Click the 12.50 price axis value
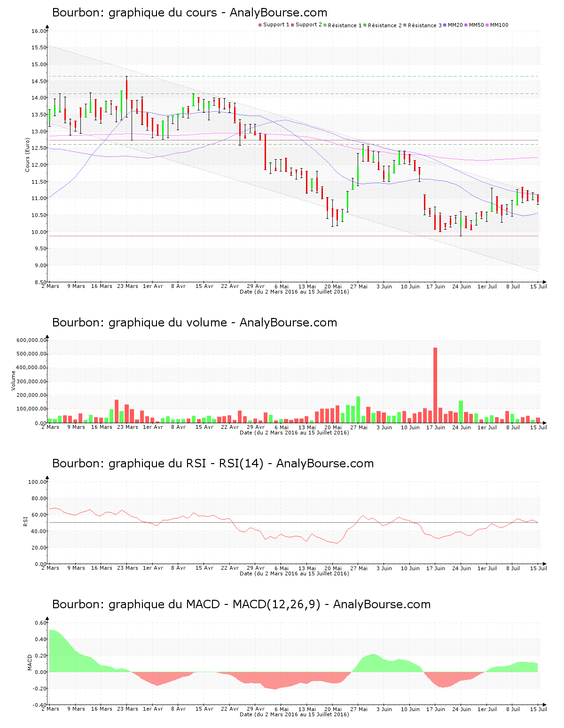The height and width of the screenshot is (728, 564). click(x=39, y=148)
